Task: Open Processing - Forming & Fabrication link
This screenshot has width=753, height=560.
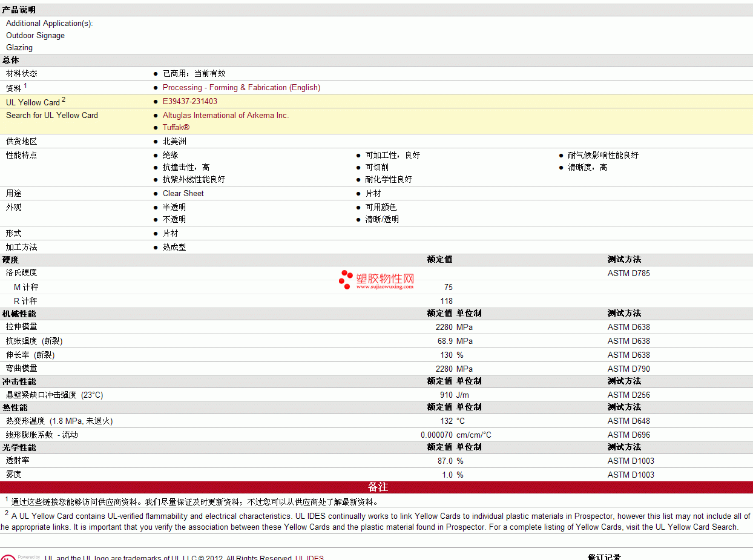Action: tap(241, 88)
